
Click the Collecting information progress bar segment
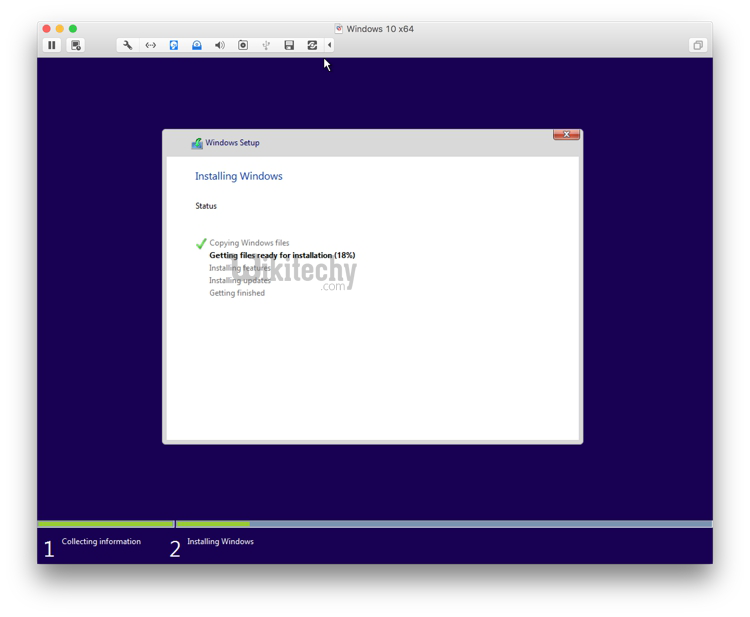coord(105,524)
